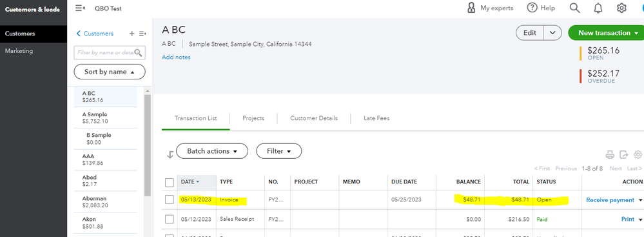Click the batch actions arrow icon
The width and height of the screenshot is (644, 237).
click(x=170, y=155)
